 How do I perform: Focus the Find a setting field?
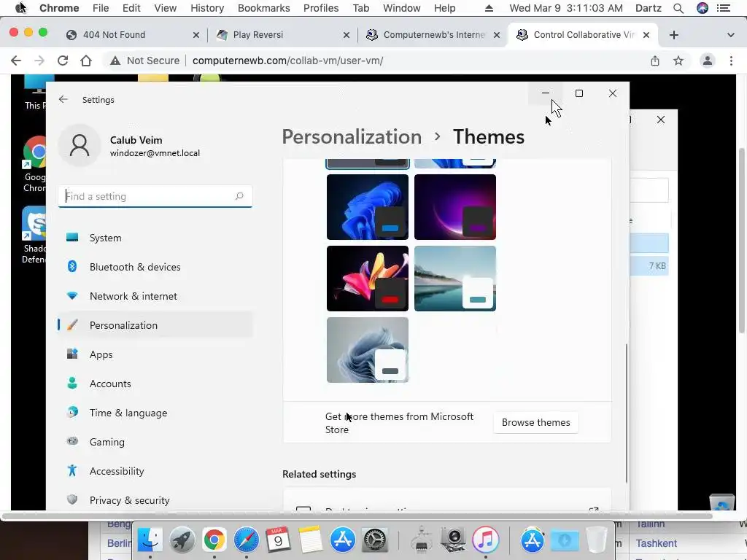[155, 196]
